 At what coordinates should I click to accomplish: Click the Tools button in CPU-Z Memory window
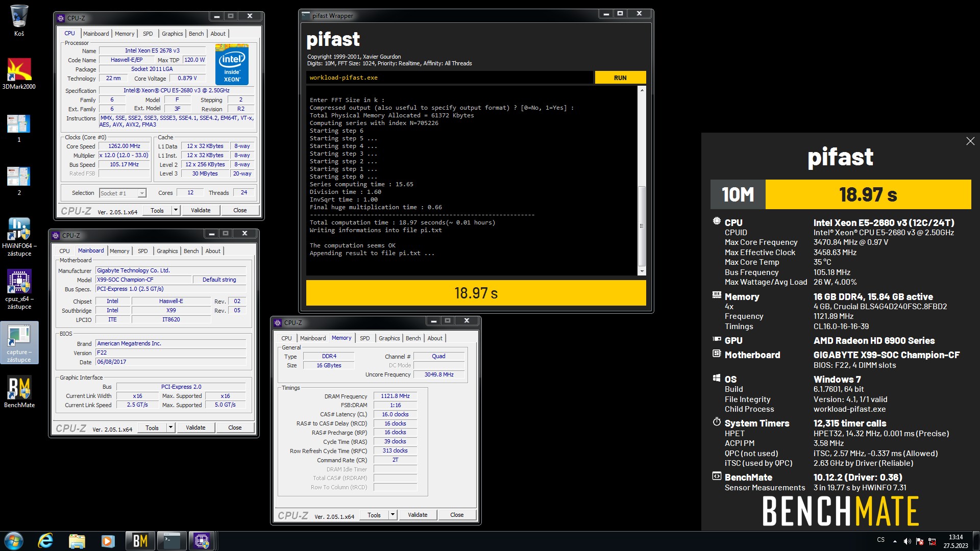pos(374,515)
